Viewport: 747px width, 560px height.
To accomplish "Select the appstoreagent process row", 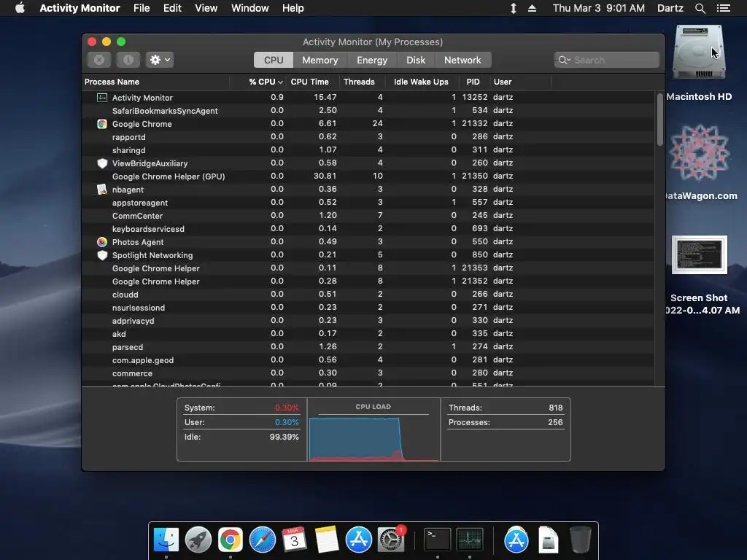I will 368,203.
